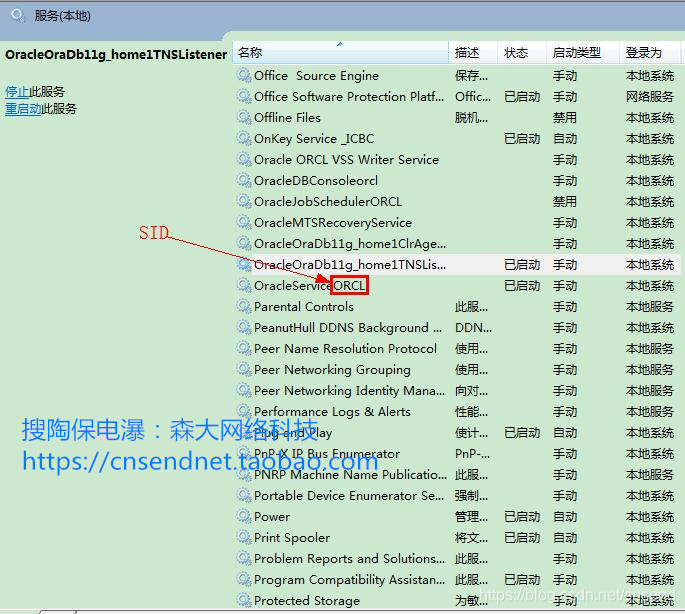The image size is (685, 614).
Task: Select the Performance Logs & Alerts service
Action: click(x=457, y=411)
